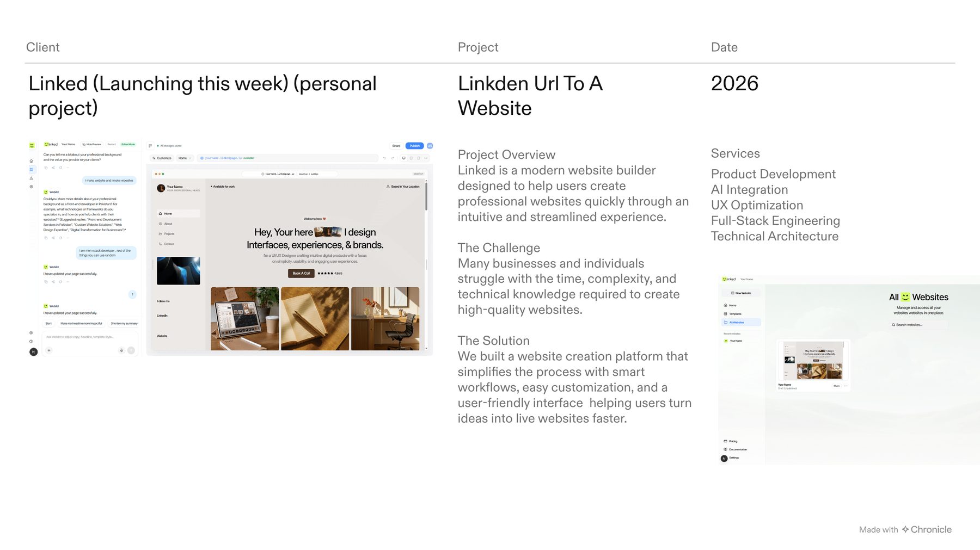Click New Website in the dashboard sidebar

click(741, 293)
